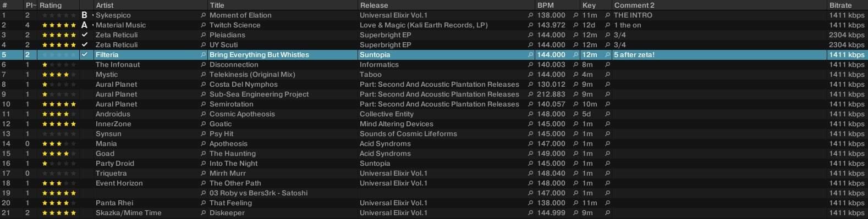868x219 pixels.
Task: Toggle played checkmark on Filteria row
Action: coord(84,55)
